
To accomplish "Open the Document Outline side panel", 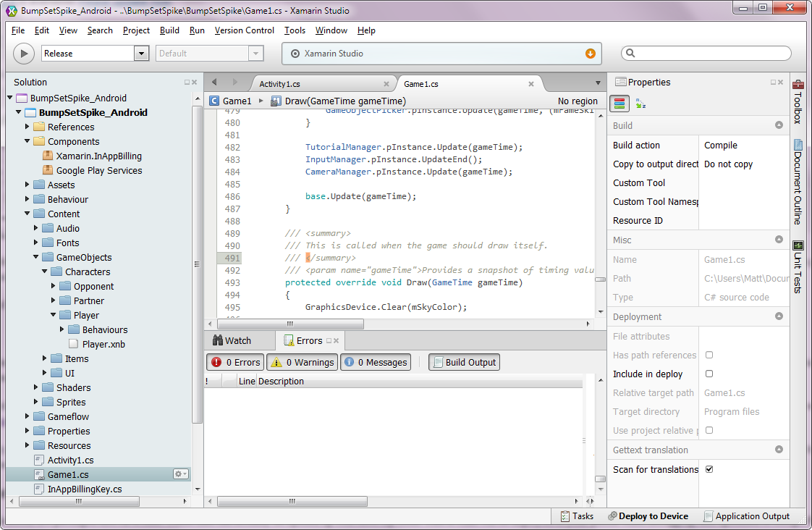I will point(798,182).
